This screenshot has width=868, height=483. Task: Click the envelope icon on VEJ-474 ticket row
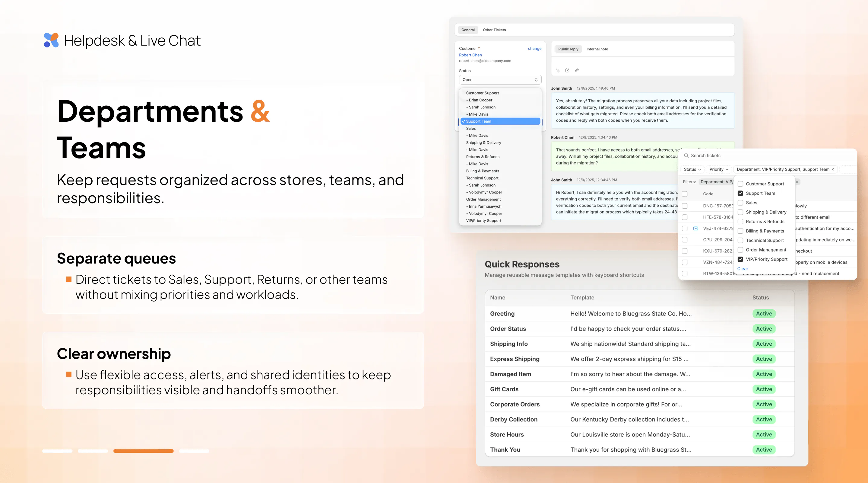pyautogui.click(x=696, y=228)
